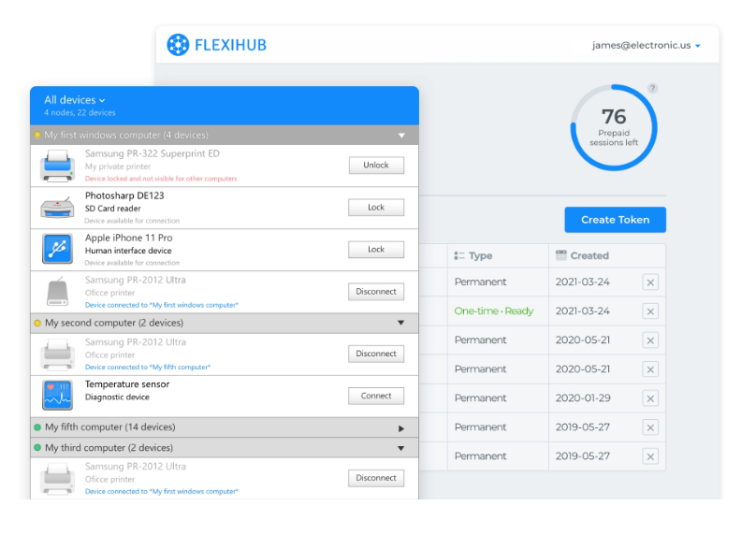The image size is (756, 535).
Task: Click the help question mark icon
Action: [652, 89]
